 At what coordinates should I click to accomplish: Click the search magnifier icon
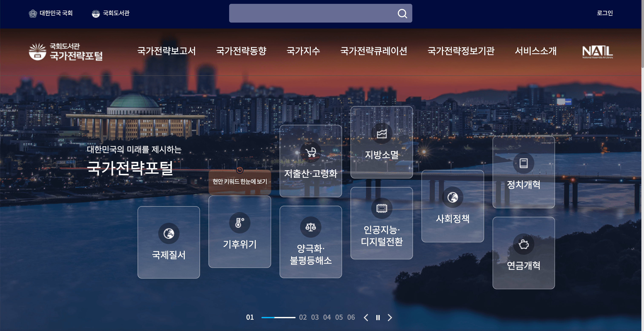[x=402, y=13]
